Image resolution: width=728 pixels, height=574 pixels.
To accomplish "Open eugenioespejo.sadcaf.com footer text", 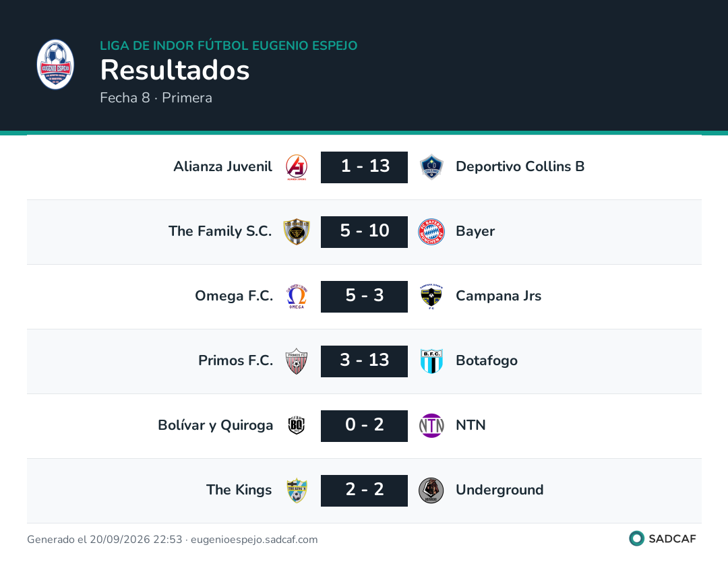I will (254, 539).
